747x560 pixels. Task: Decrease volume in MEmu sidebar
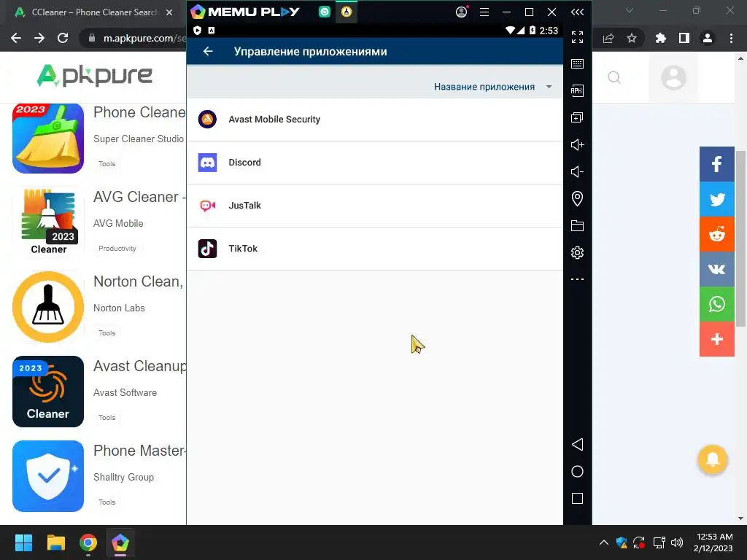point(578,171)
